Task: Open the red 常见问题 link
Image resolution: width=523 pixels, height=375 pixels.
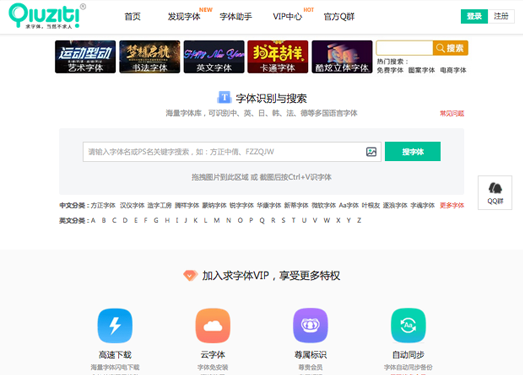Action: pos(452,113)
